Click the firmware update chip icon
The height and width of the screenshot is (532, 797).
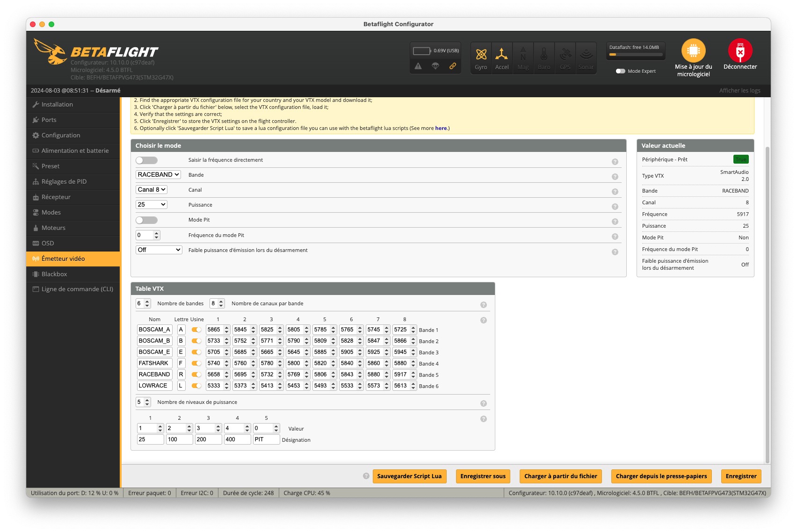[693, 50]
